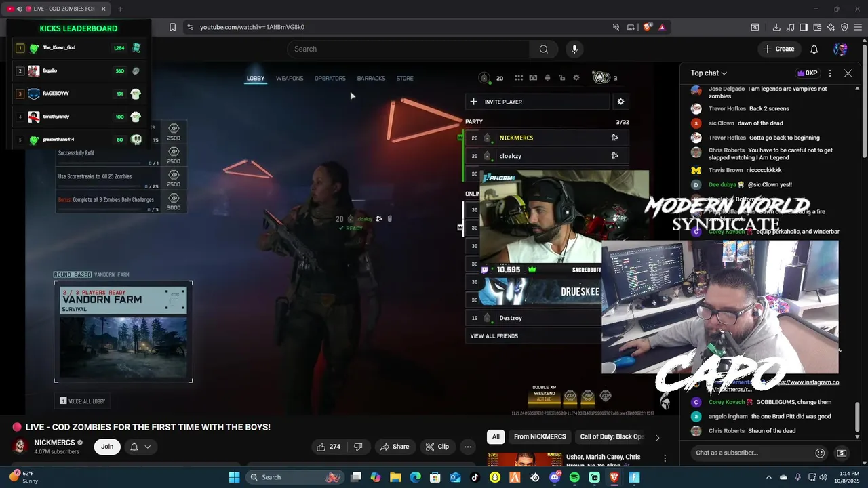This screenshot has height=488, width=868.
Task: Open a new browser tab with plus
Action: (x=120, y=9)
